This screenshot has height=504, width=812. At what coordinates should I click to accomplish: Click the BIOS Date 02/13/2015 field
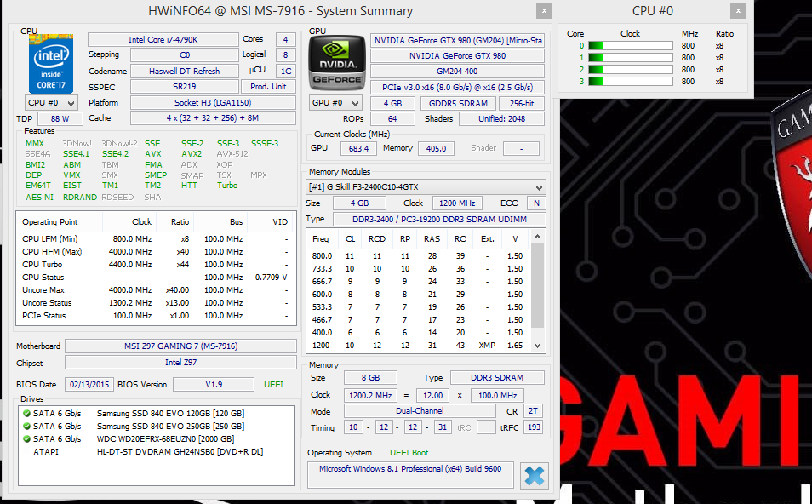point(89,384)
